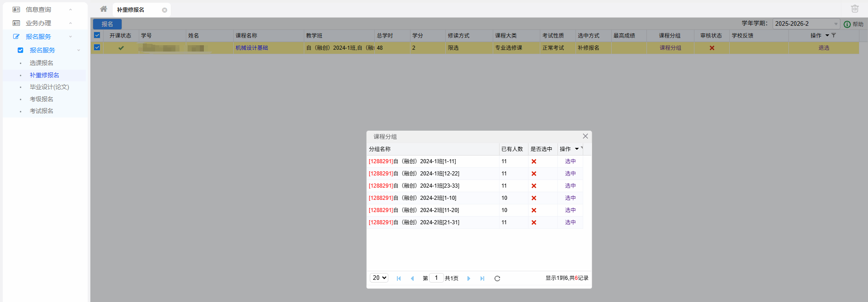
Task: Click the page number input field
Action: click(x=436, y=278)
